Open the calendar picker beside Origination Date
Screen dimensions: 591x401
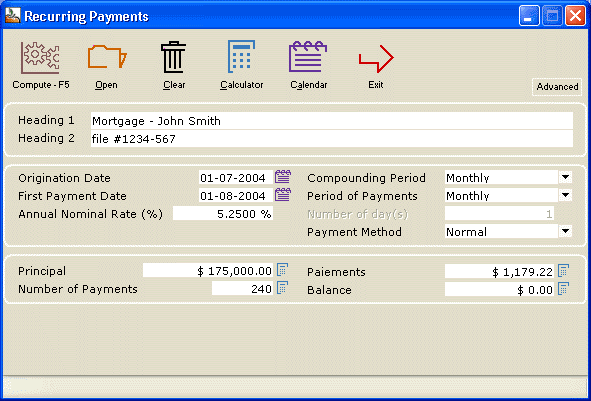click(283, 177)
